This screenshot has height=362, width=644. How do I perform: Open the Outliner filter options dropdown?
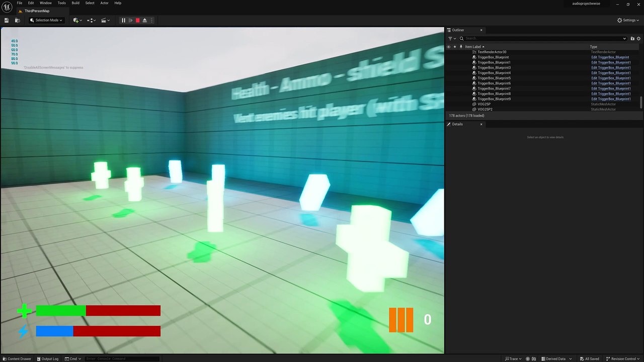coord(452,38)
